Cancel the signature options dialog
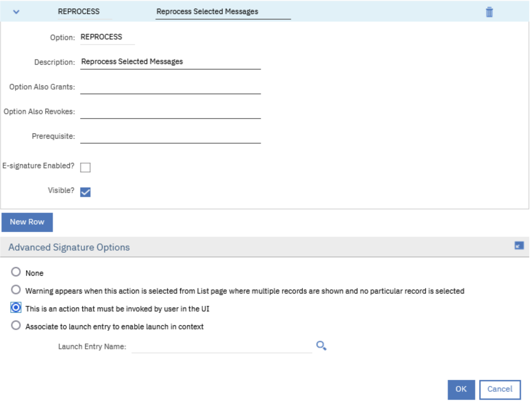 [499, 389]
